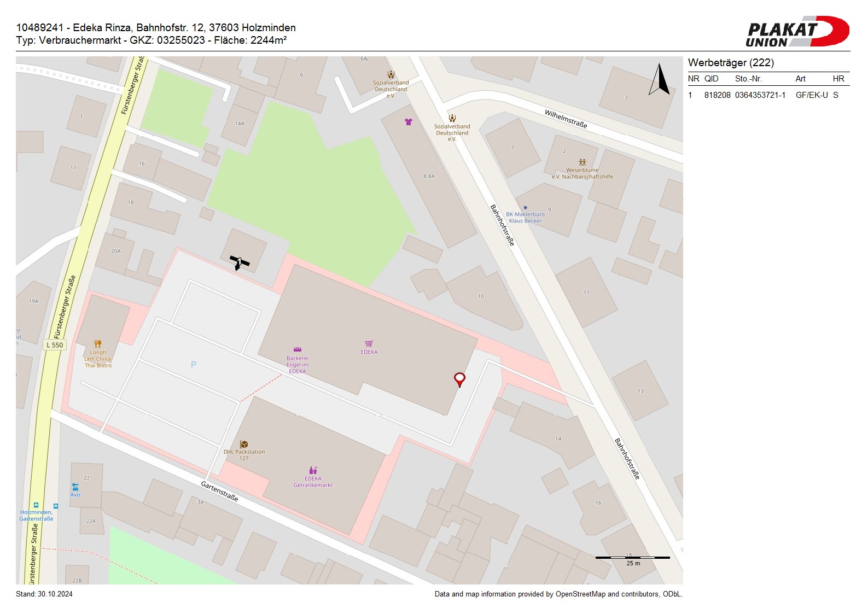Click the north arrow compass symbol

click(660, 80)
